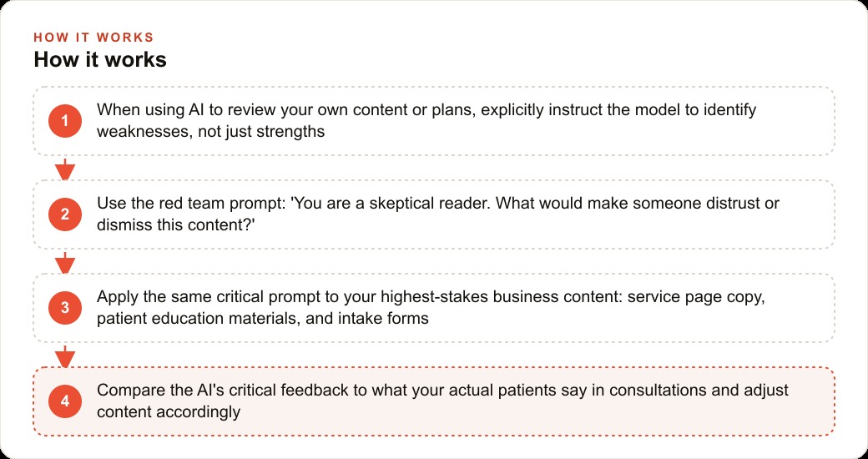
Task: Click the bold black How it works heading
Action: click(100, 59)
